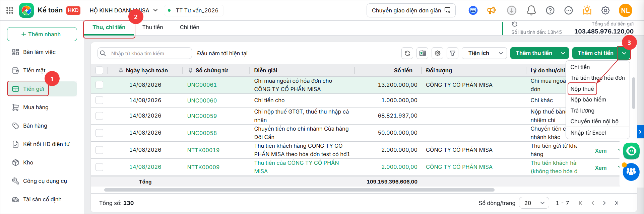This screenshot has width=644, height=214.
Task: Choose Trả lương menu entry
Action: click(582, 111)
